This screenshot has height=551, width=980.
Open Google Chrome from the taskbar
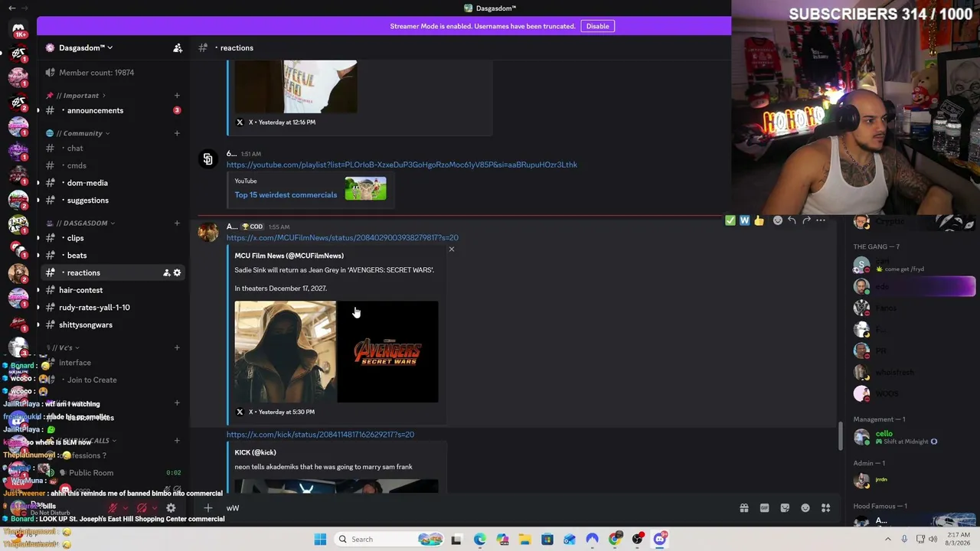pyautogui.click(x=615, y=540)
